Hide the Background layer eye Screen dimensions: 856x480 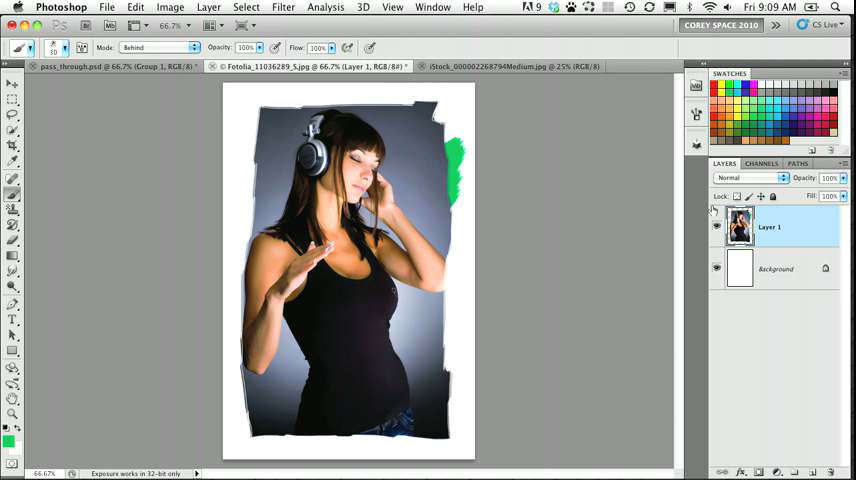point(716,268)
